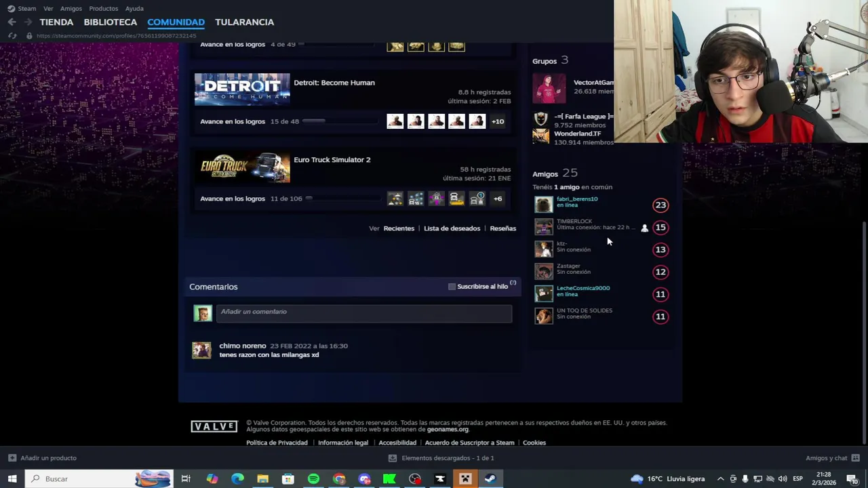Open fifth Detroit achievement icon

(x=477, y=121)
